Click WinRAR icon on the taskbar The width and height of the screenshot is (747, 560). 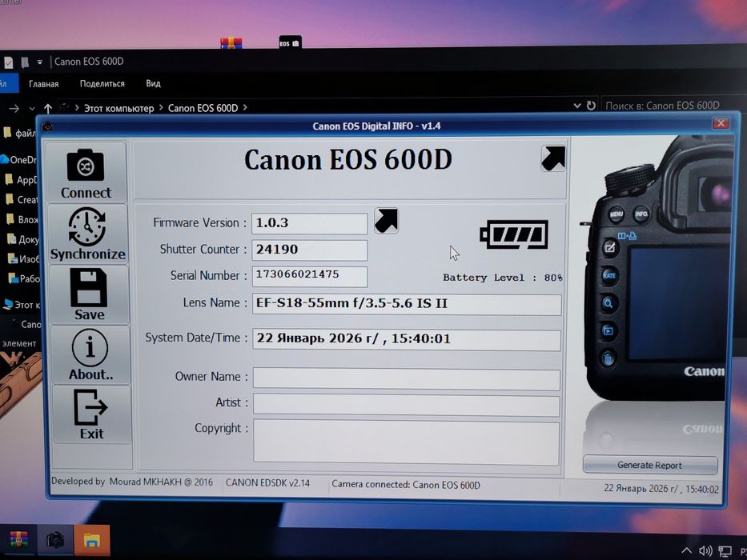[18, 539]
